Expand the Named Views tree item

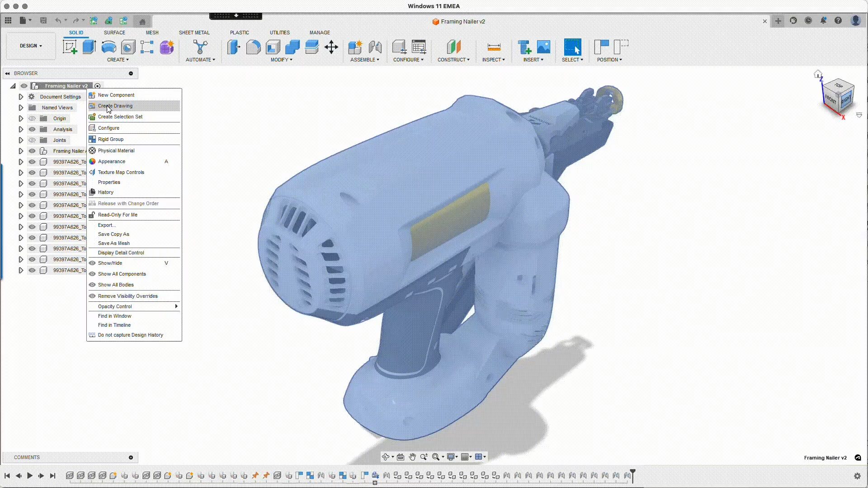(20, 108)
